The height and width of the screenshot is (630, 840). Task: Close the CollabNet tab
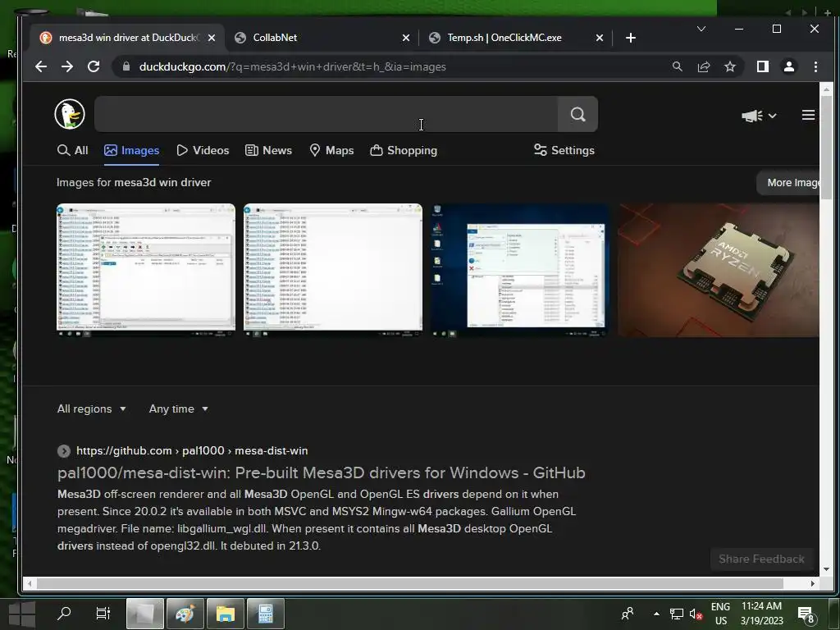coord(406,38)
